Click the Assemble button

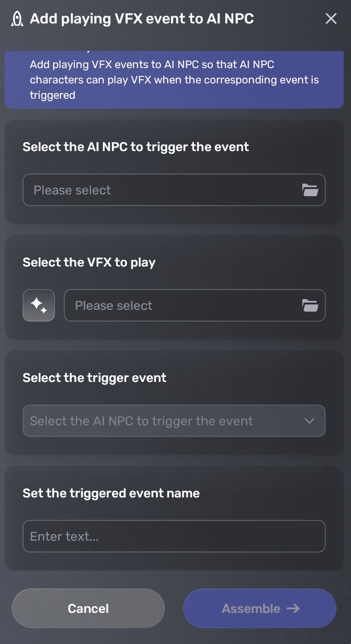[x=259, y=608]
